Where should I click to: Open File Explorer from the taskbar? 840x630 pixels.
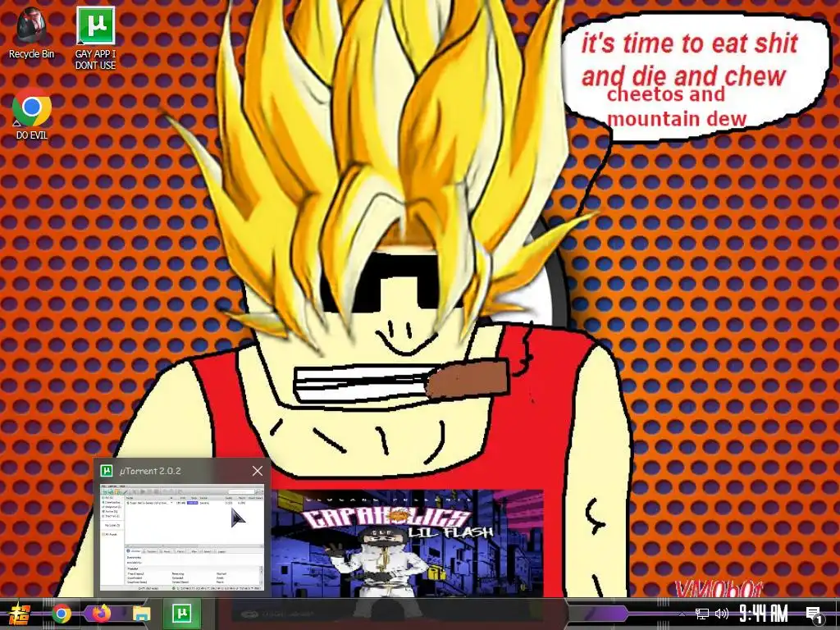pos(141,614)
